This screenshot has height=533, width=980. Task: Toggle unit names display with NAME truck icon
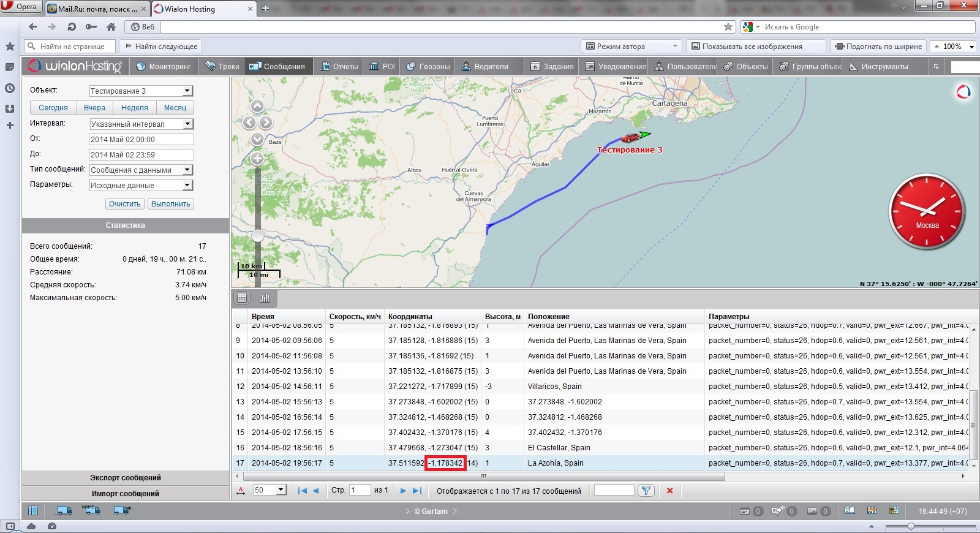(x=92, y=510)
